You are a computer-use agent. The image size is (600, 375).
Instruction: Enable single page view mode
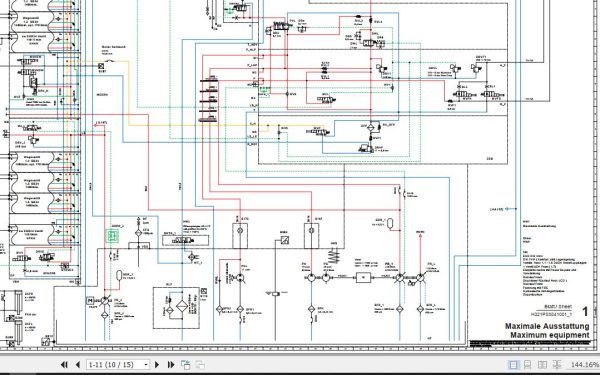tap(513, 365)
